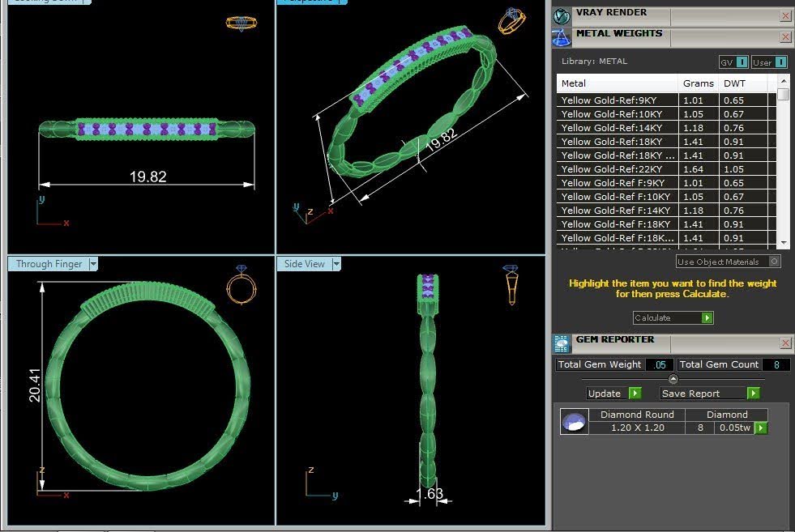Toggle the GV library switch
The height and width of the screenshot is (532, 795).
[742, 62]
